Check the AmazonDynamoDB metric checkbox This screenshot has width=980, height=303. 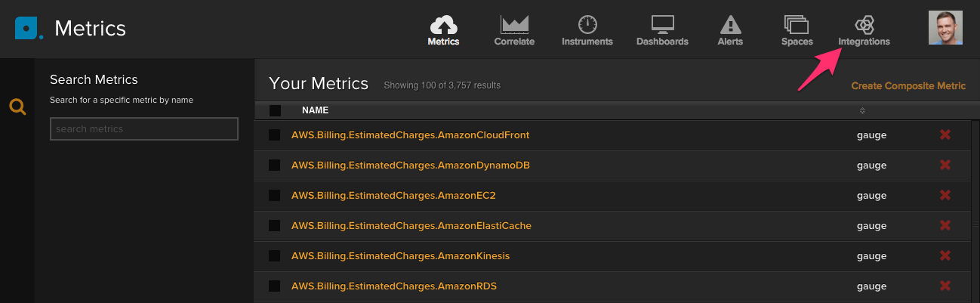point(275,165)
